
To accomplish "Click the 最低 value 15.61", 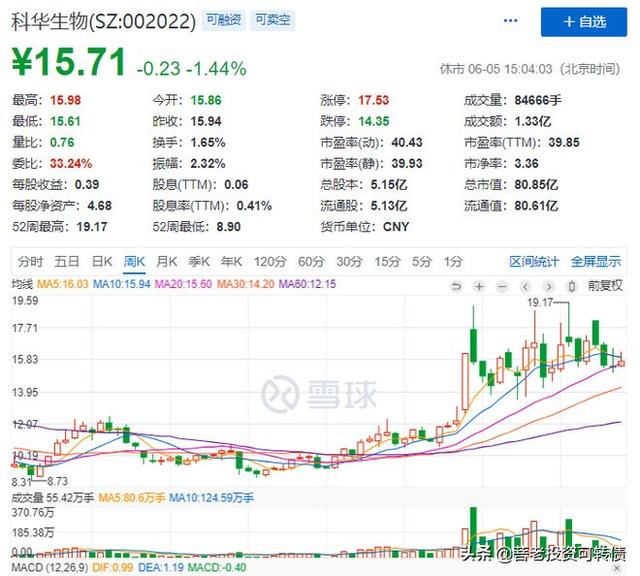I will point(65,121).
